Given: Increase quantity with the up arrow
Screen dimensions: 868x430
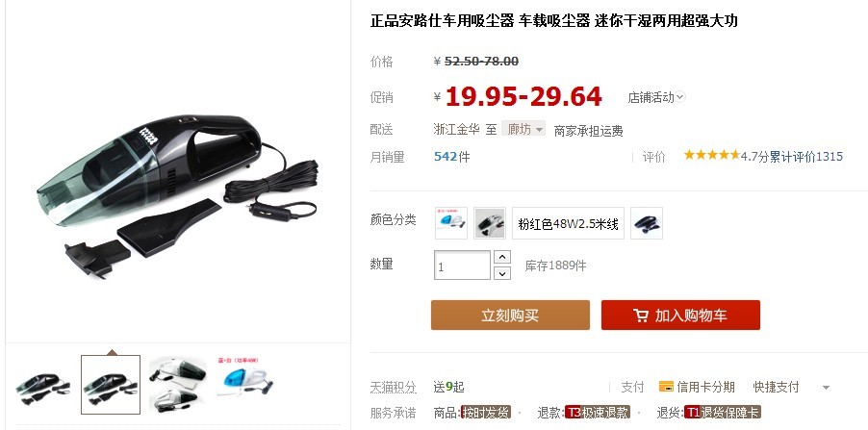Looking at the screenshot, I should pyautogui.click(x=501, y=258).
